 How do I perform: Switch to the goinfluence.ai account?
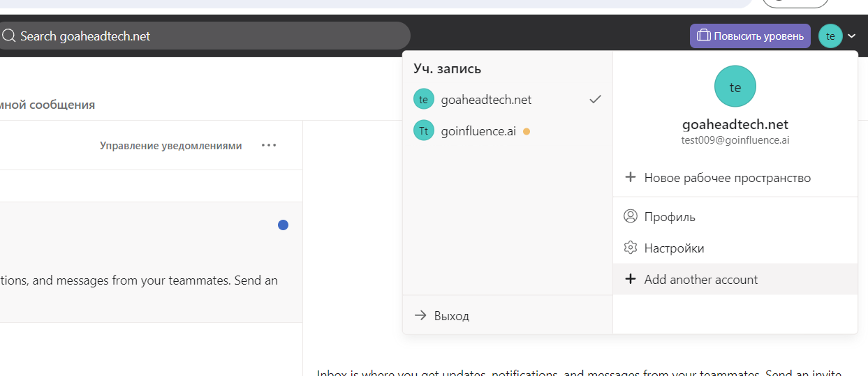[478, 130]
